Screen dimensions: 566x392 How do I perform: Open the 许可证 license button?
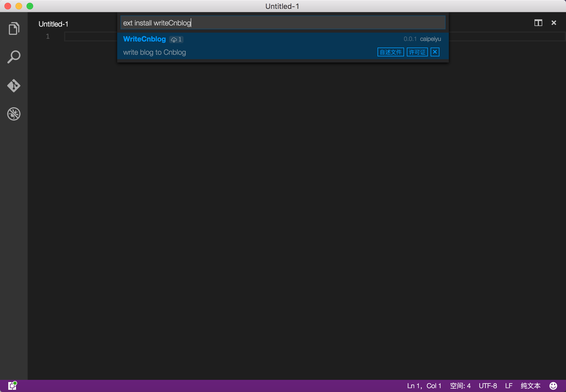[417, 52]
